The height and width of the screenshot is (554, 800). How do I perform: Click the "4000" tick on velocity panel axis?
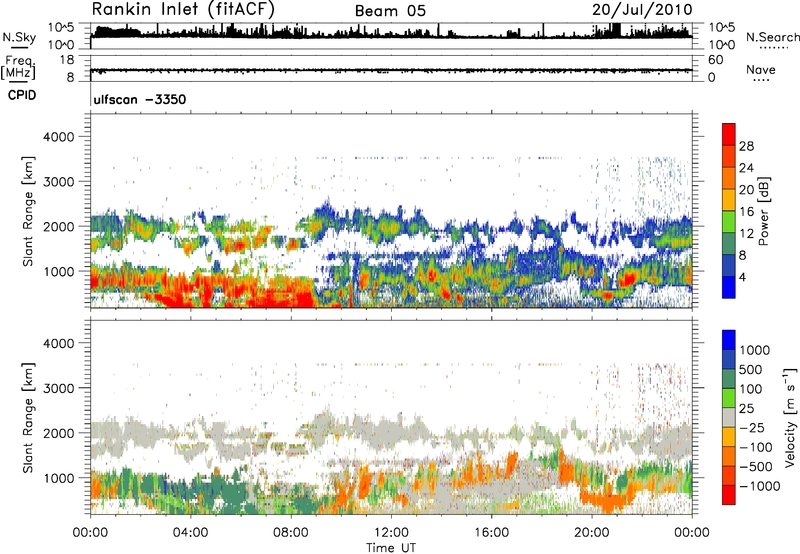pos(59,343)
